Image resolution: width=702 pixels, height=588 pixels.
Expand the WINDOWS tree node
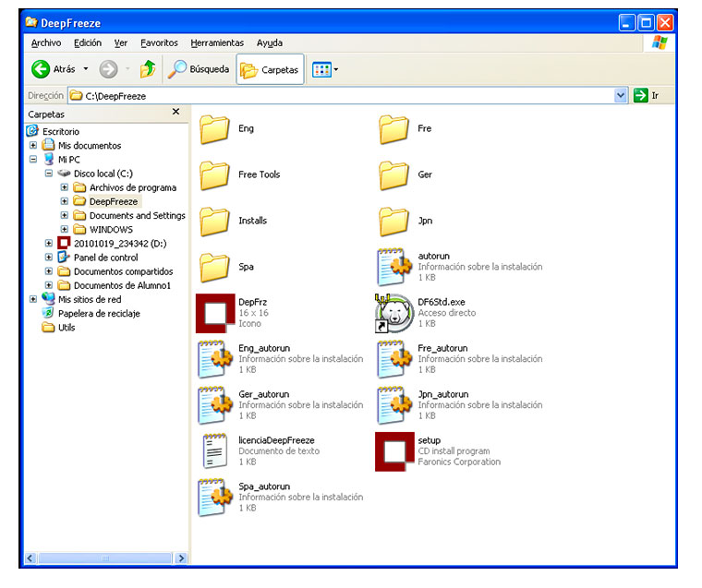[65, 229]
